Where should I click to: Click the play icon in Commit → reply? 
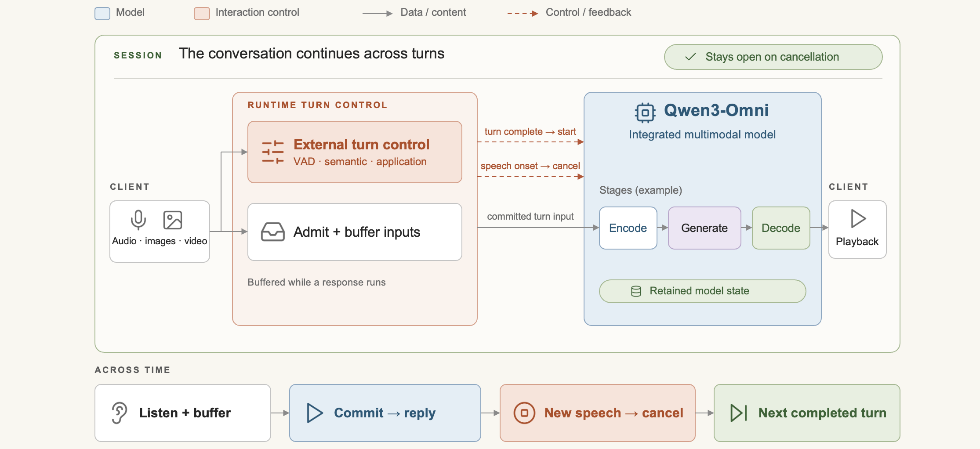pos(315,413)
